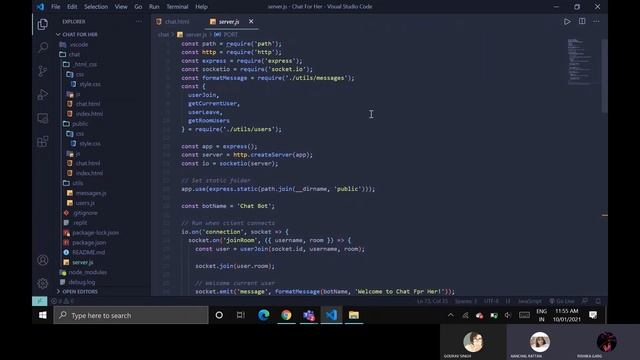Open the Terminal menu
Screen dimensions: 640x360
tap(177, 7)
